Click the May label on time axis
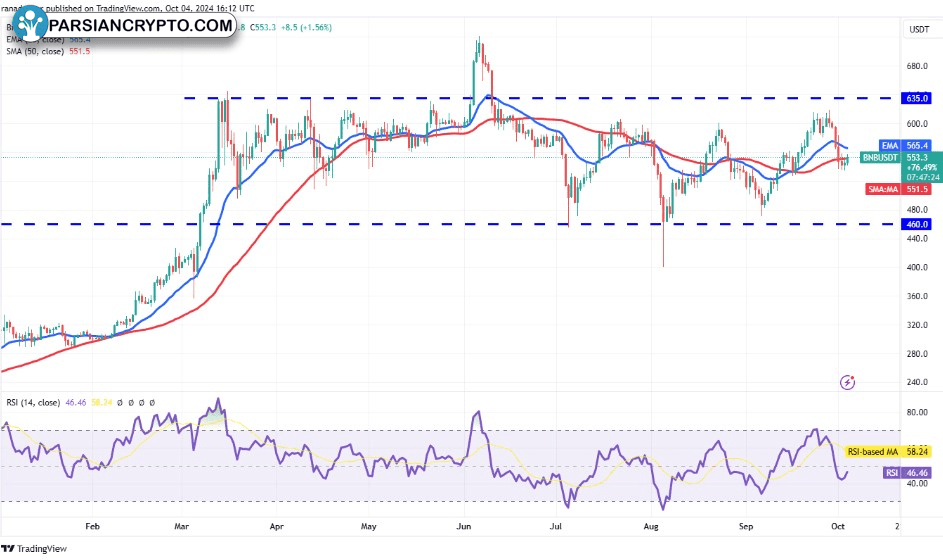943x560 pixels. [369, 526]
